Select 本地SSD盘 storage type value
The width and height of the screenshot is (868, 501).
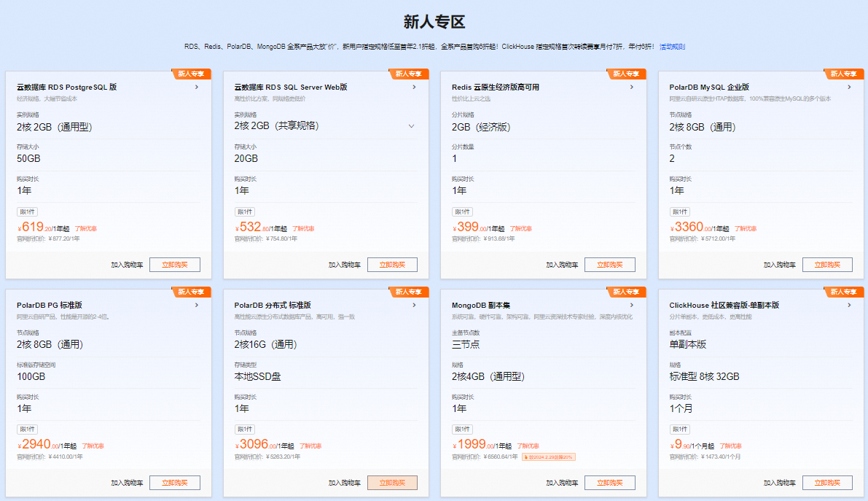point(257,376)
